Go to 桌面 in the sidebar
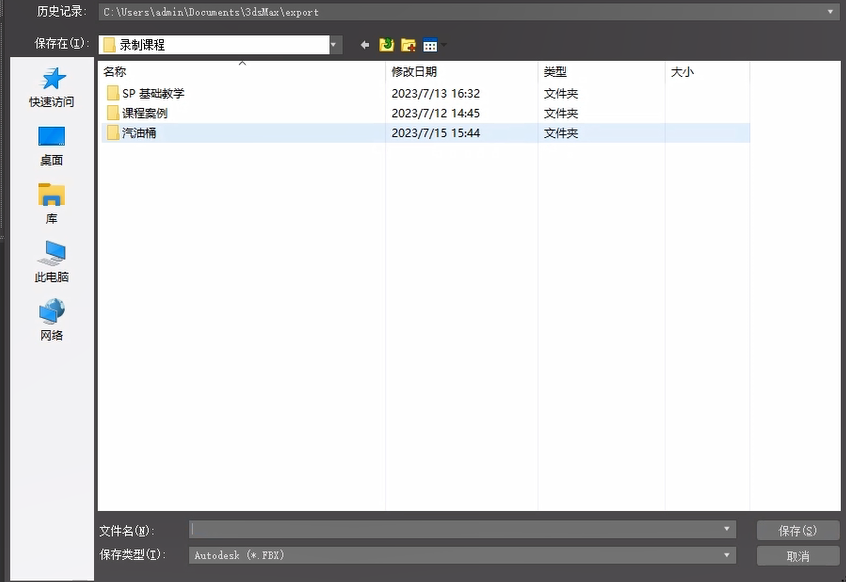This screenshot has height=582, width=846. [52, 145]
